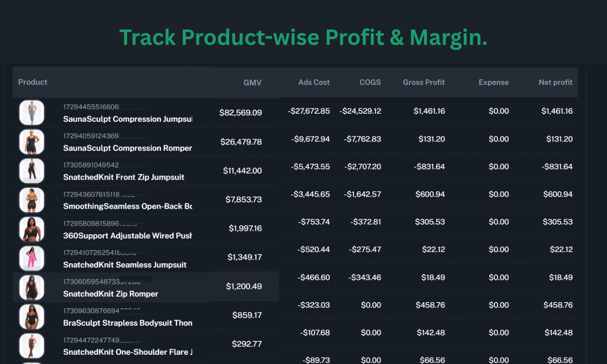
Task: Click the Product column header
Action: point(33,82)
